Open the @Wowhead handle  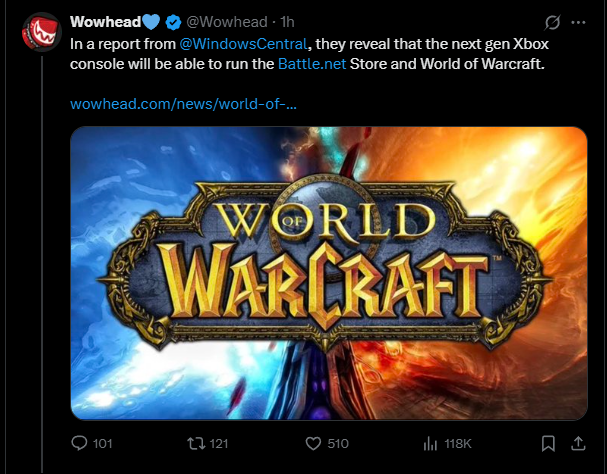coord(227,22)
